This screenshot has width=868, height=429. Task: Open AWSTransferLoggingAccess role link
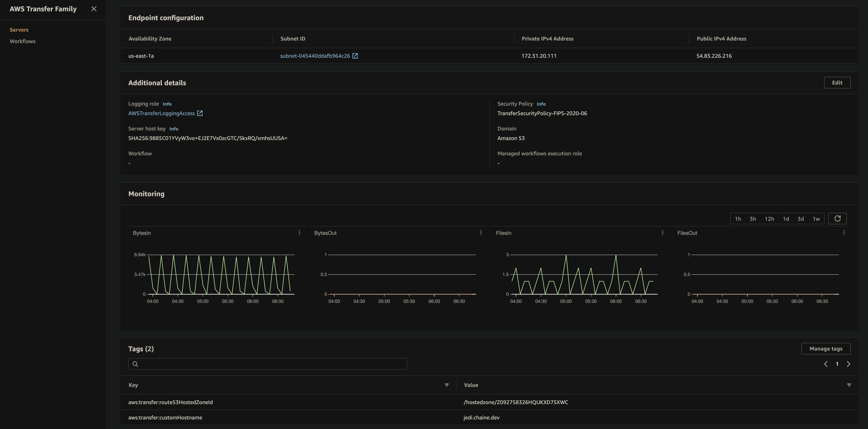pyautogui.click(x=161, y=113)
